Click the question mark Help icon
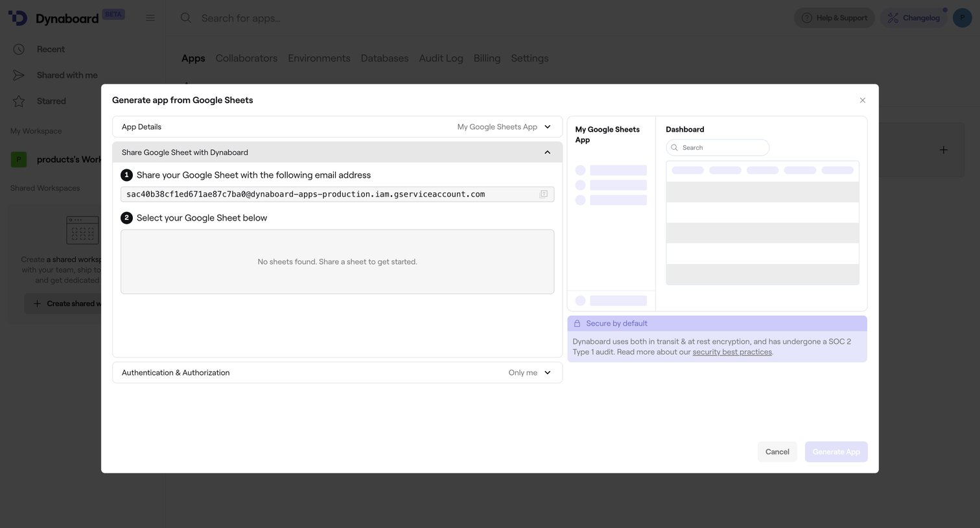 click(807, 18)
